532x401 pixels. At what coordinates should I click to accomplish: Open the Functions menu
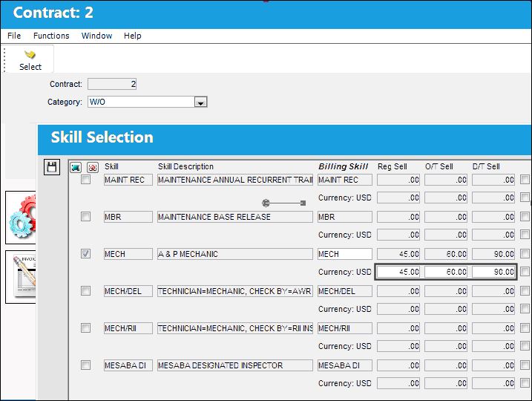pos(51,36)
